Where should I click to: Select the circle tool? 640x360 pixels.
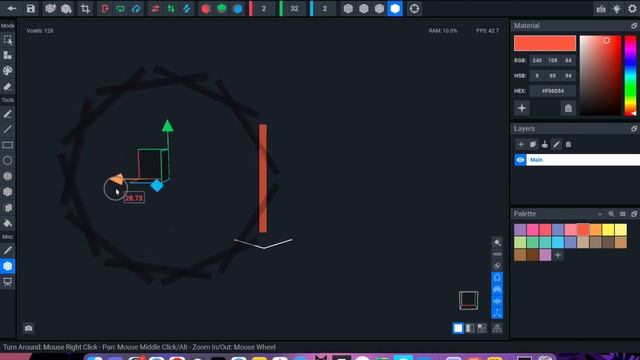pos(7,160)
